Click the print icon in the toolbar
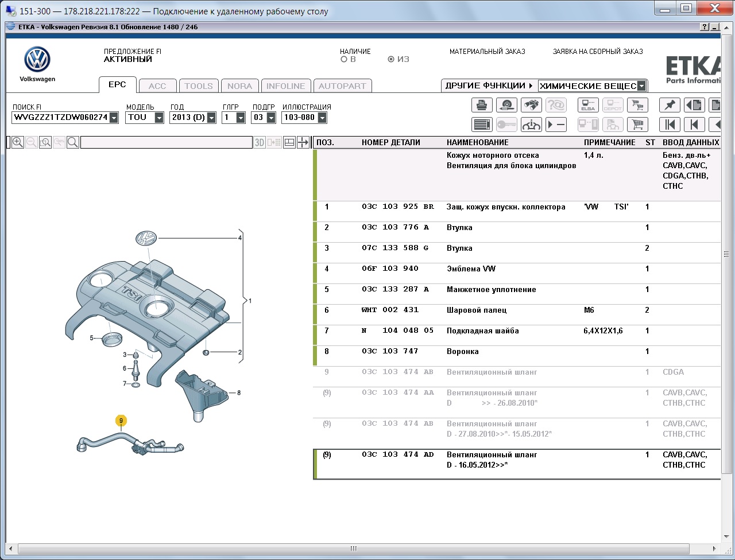 pyautogui.click(x=482, y=105)
